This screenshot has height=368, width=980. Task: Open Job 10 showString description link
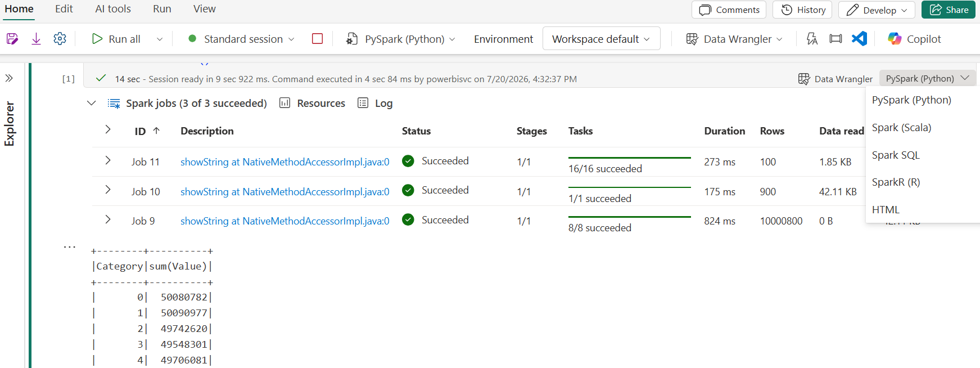tap(285, 192)
